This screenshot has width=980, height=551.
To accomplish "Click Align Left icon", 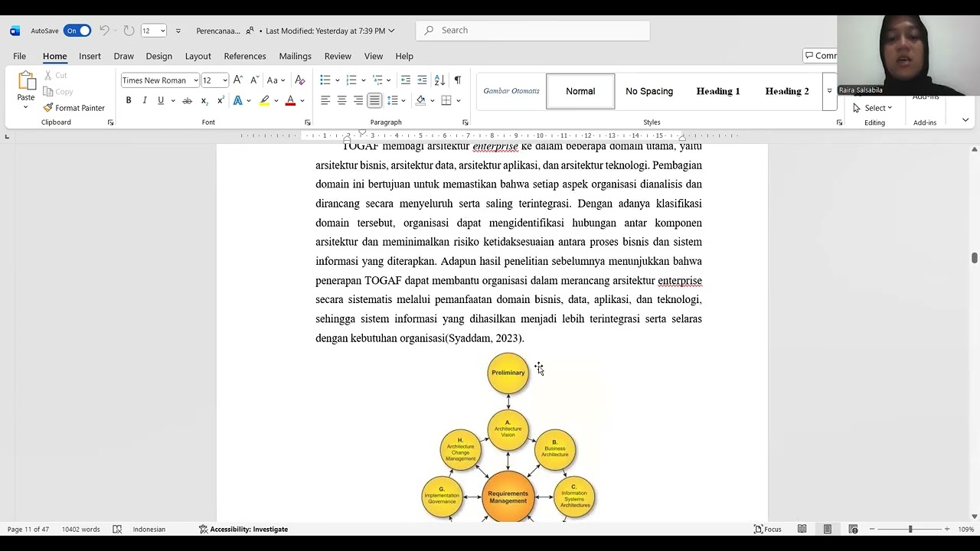I will [x=325, y=100].
